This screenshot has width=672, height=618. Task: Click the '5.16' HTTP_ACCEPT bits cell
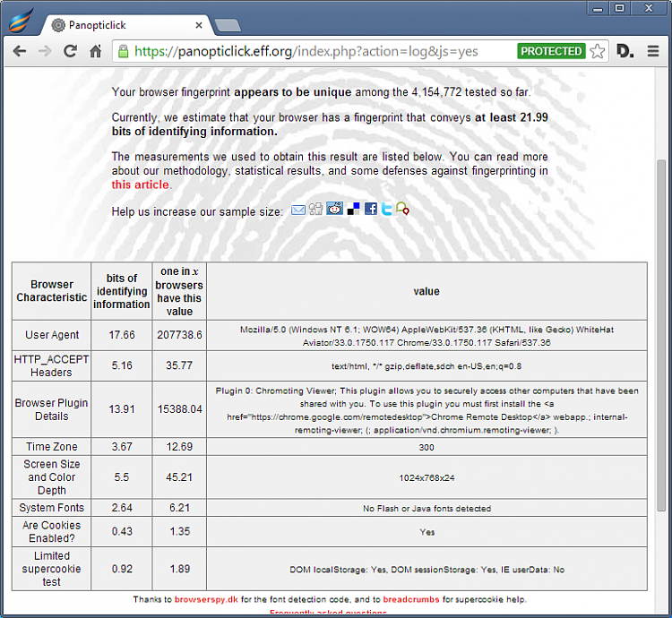pos(122,365)
